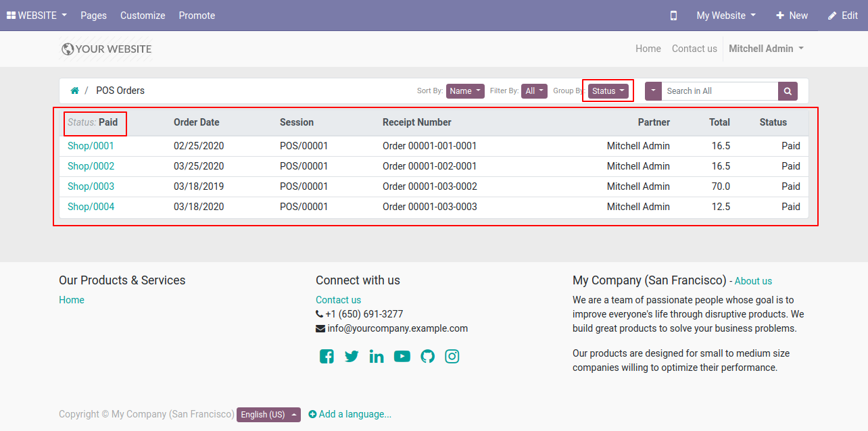868x431 pixels.
Task: Click the date 03/18/2019
Action: (199, 186)
